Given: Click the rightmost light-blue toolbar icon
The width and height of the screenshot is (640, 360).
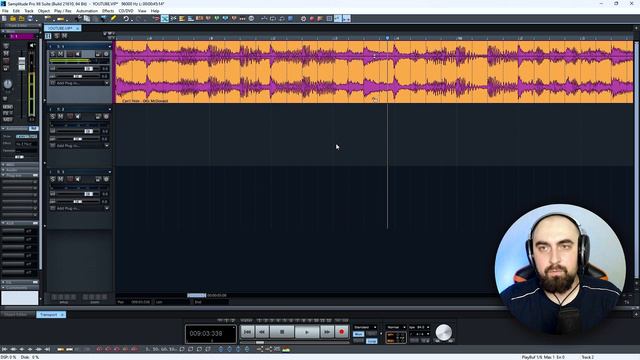Looking at the screenshot, I should 347,18.
